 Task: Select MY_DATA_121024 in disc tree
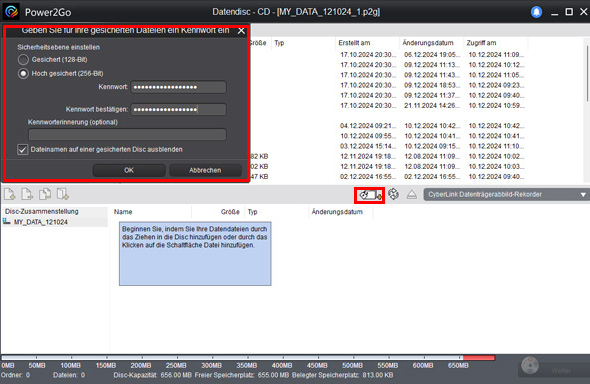(41, 222)
